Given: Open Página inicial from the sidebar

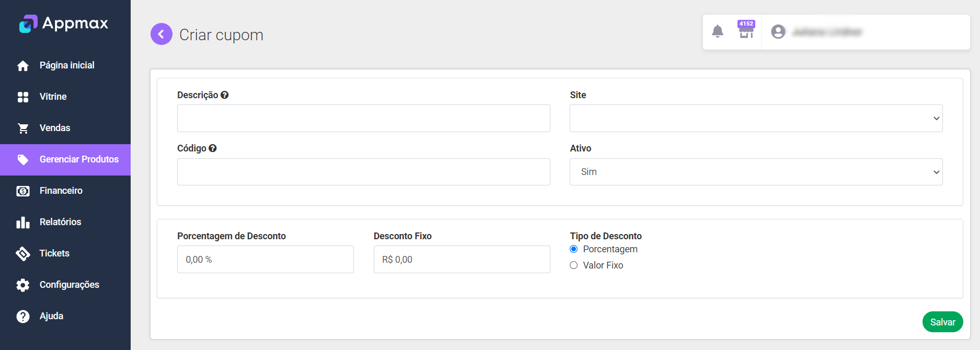Looking at the screenshot, I should [66, 65].
